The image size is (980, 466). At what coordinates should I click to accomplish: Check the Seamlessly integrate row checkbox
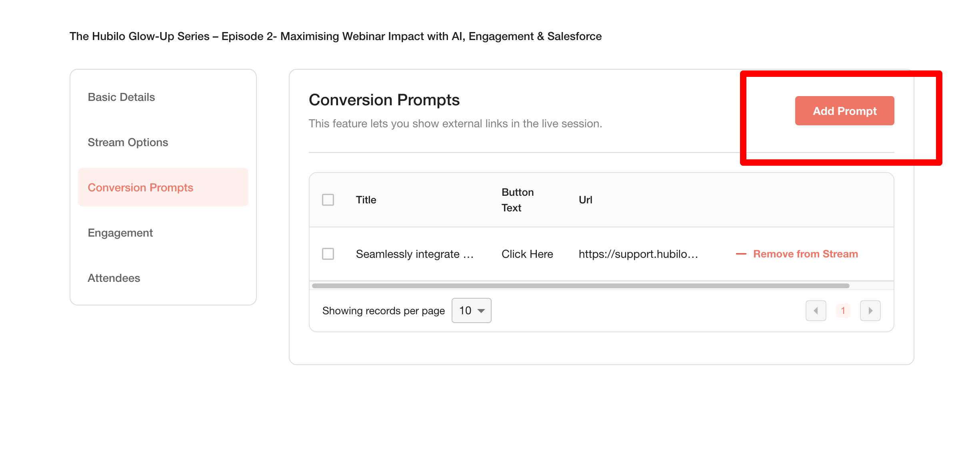point(328,254)
